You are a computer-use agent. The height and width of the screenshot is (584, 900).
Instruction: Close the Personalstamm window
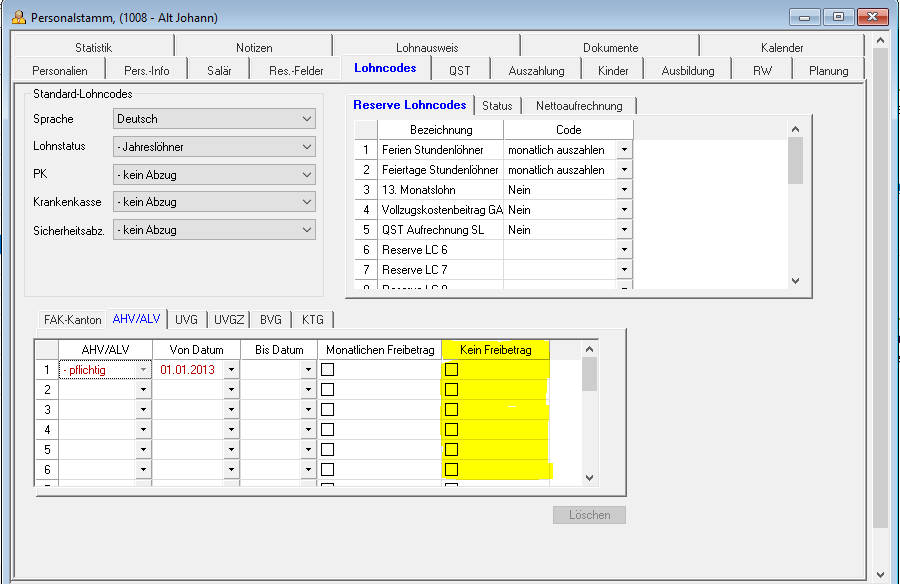(x=871, y=17)
